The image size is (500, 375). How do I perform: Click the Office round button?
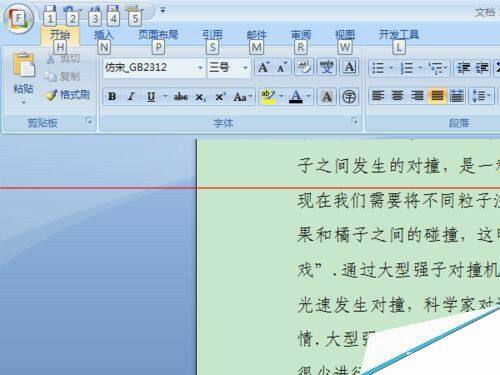point(18,18)
